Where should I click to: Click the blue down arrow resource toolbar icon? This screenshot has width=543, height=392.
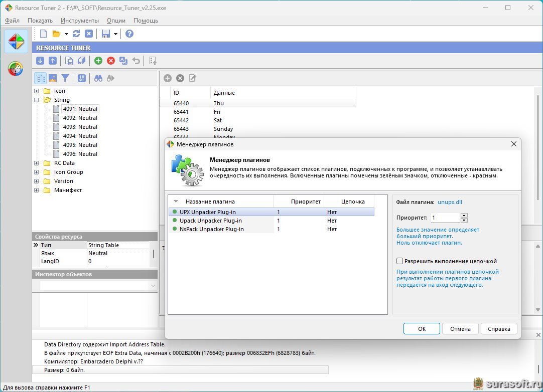pyautogui.click(x=40, y=61)
